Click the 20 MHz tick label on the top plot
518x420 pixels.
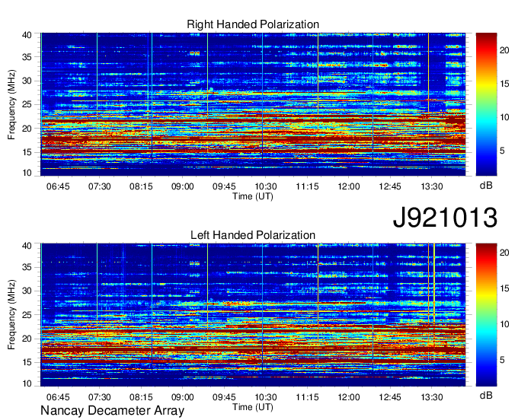(27, 129)
